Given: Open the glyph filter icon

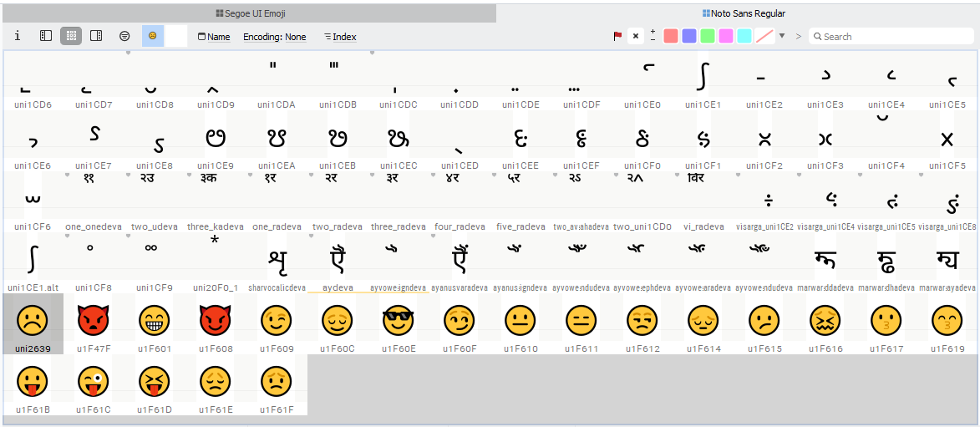Looking at the screenshot, I should click(x=124, y=36).
